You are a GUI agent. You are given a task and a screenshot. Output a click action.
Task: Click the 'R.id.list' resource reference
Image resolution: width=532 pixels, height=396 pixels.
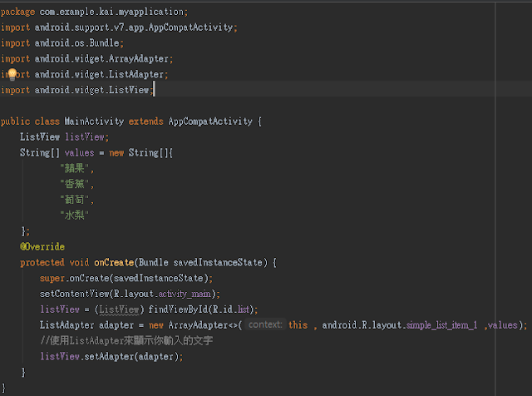[x=231, y=309]
